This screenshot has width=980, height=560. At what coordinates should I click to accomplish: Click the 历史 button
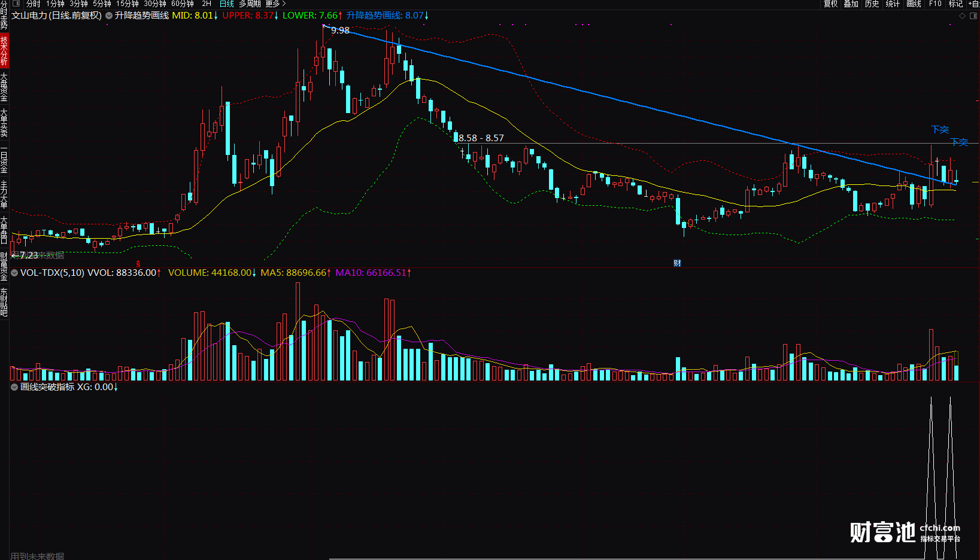click(x=872, y=4)
